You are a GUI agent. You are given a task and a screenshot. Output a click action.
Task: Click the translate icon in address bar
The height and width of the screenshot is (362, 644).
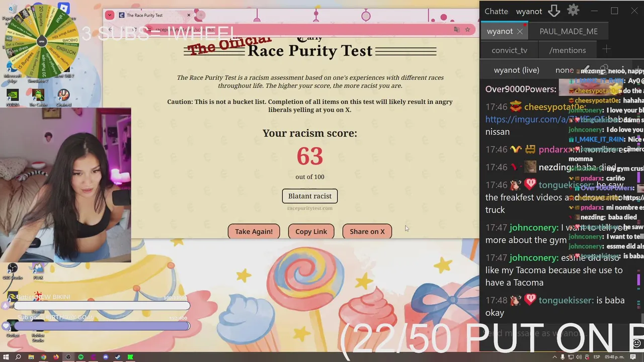point(456,30)
